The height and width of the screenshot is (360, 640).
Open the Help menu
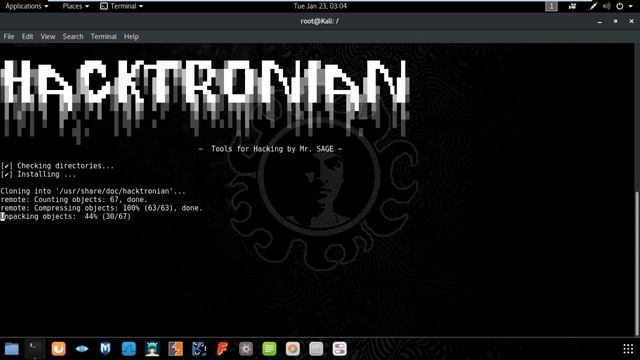point(131,36)
